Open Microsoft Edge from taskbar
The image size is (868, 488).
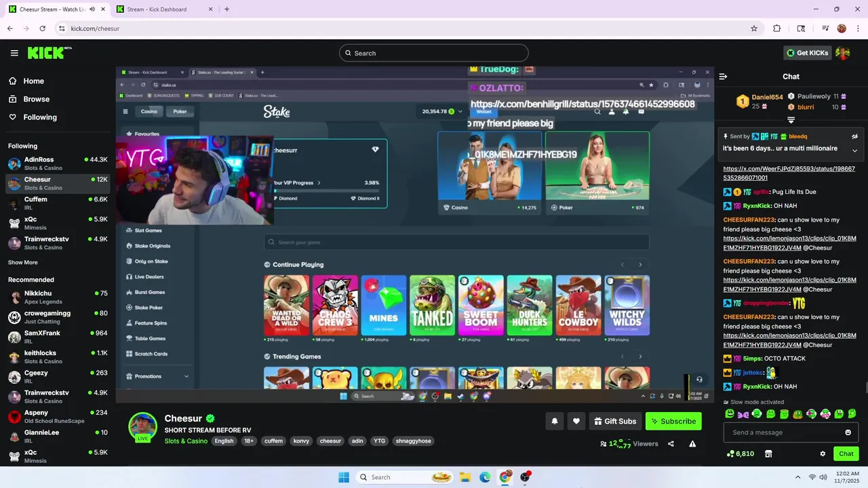tap(485, 477)
